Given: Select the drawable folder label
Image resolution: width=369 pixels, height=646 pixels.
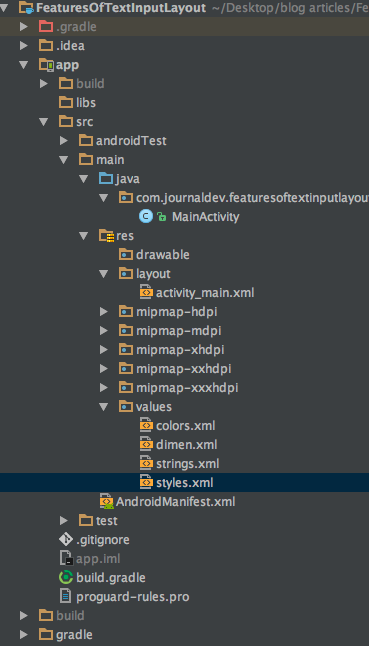Looking at the screenshot, I should [163, 255].
